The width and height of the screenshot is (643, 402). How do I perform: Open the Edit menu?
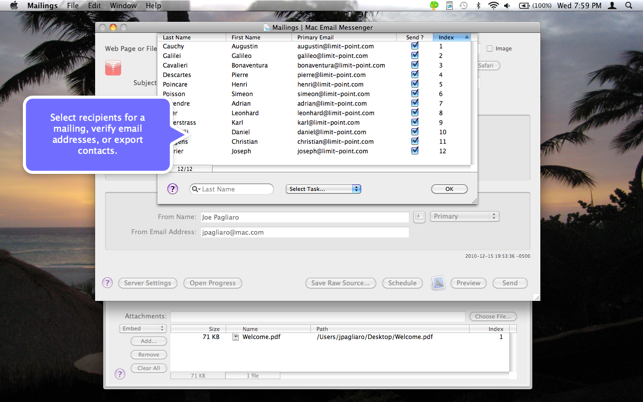(94, 5)
